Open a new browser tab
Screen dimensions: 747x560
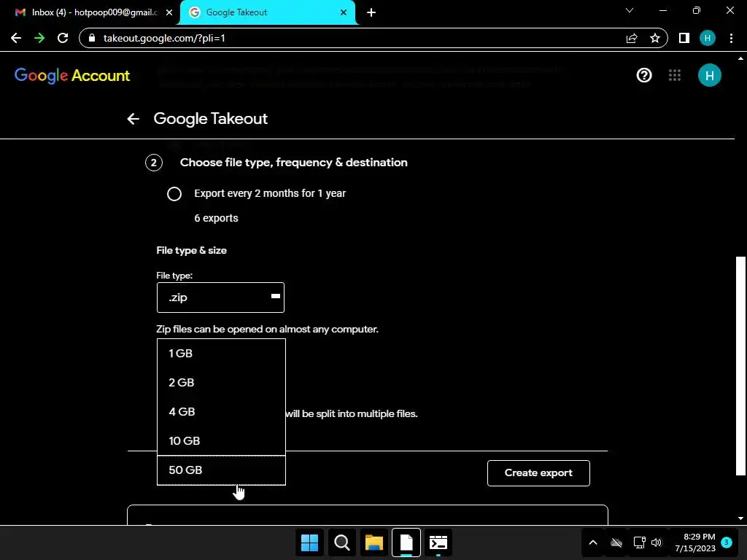click(371, 12)
